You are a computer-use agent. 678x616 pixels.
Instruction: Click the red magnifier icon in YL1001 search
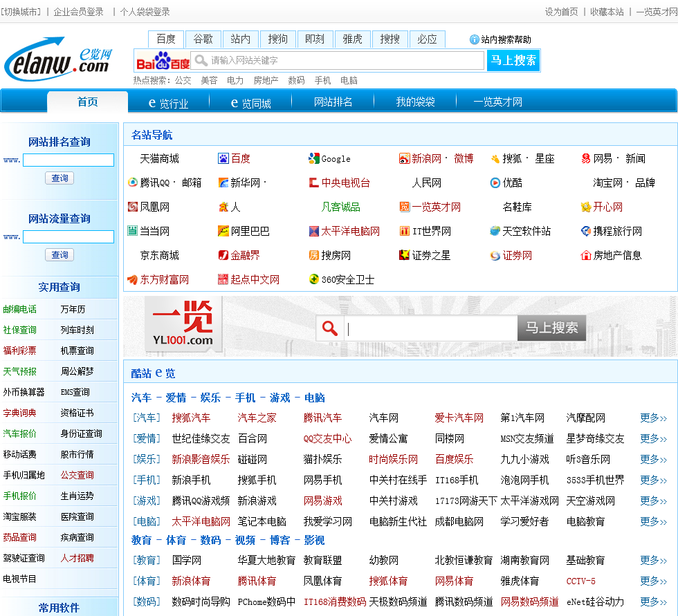click(x=329, y=328)
